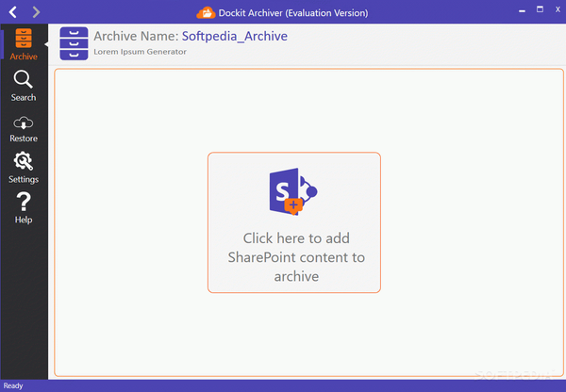Viewport: 566px width, 392px height.
Task: Click the 'Archive Name:' label
Action: pyautogui.click(x=136, y=36)
